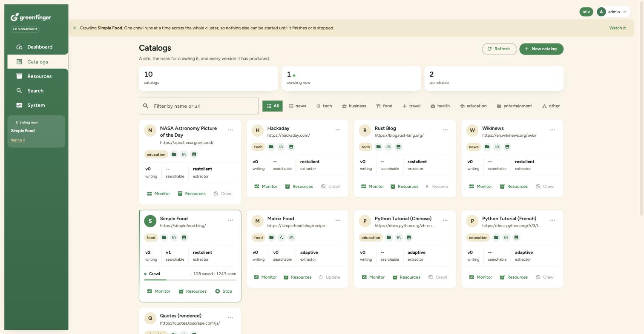Click the search-text icon on Rust Blog card

tap(388, 147)
